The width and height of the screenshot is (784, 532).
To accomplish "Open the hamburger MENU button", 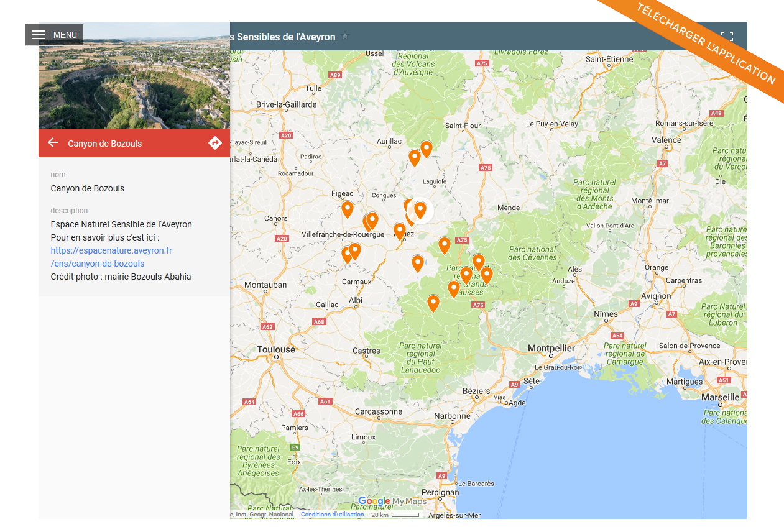I will pos(54,35).
